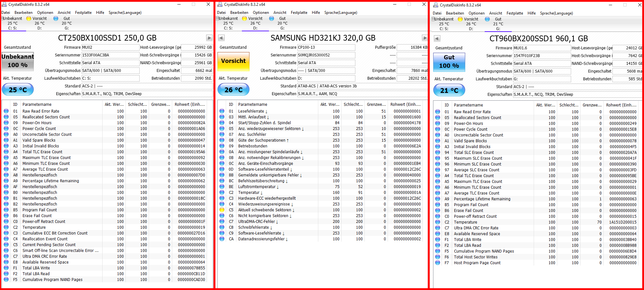The width and height of the screenshot is (644, 290).
Task: Show next disk in CT250BX100SSD1 window
Action: click(x=209, y=38)
